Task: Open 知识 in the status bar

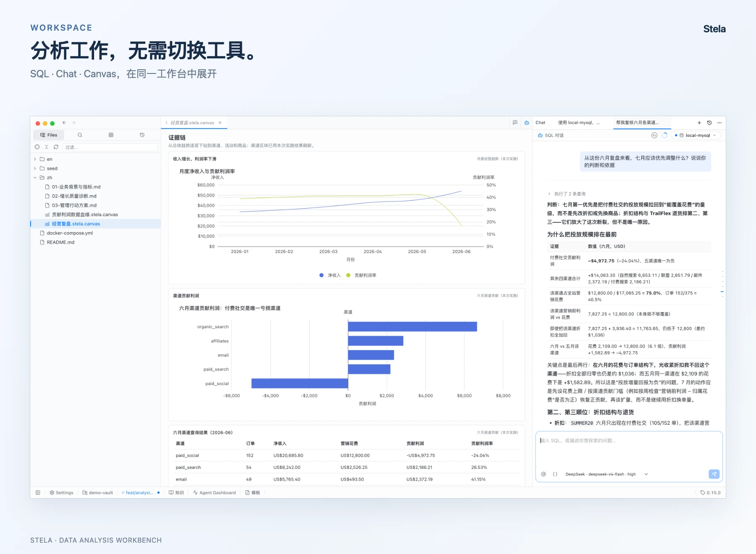Action: (x=176, y=493)
